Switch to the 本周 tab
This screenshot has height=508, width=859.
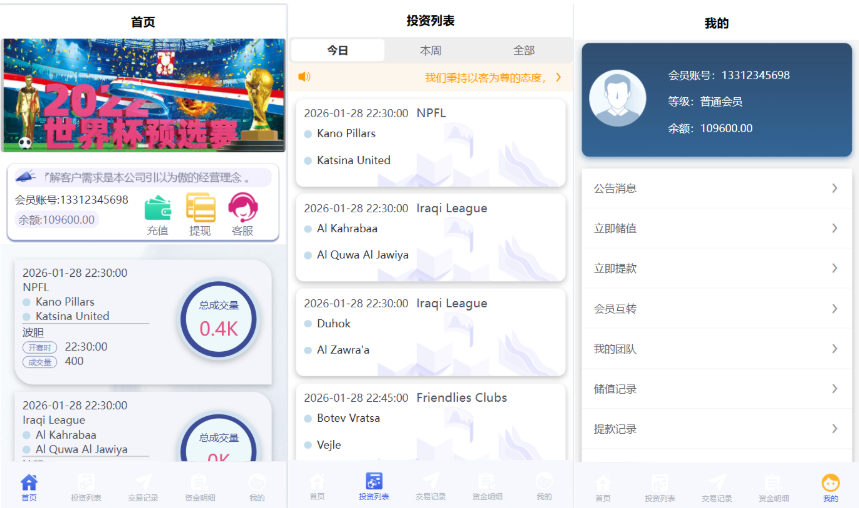point(431,50)
